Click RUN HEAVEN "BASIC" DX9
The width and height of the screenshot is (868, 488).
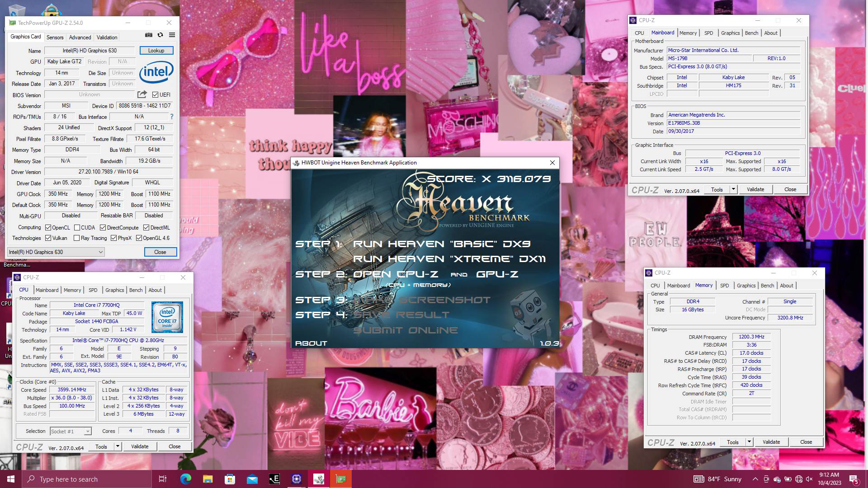pos(441,244)
